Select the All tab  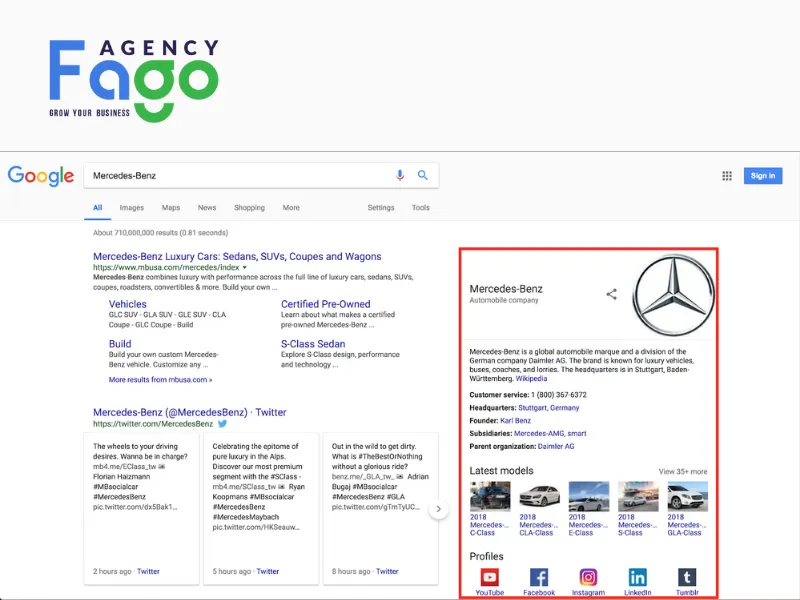tap(97, 208)
